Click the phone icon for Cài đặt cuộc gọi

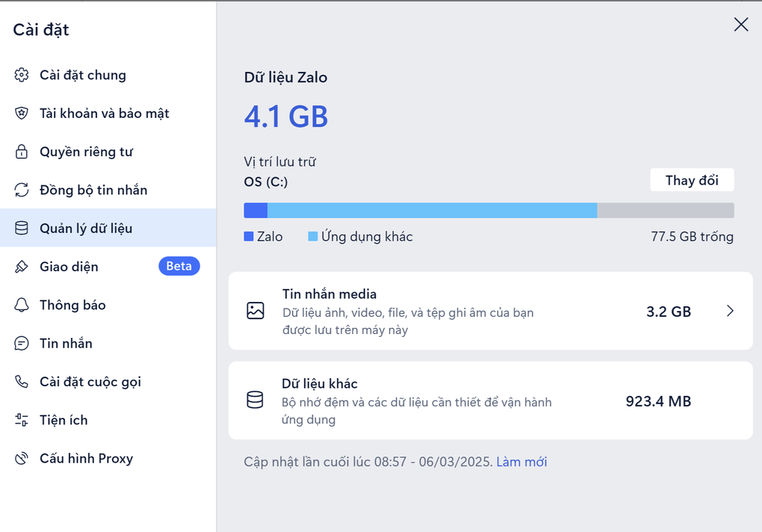pyautogui.click(x=22, y=382)
